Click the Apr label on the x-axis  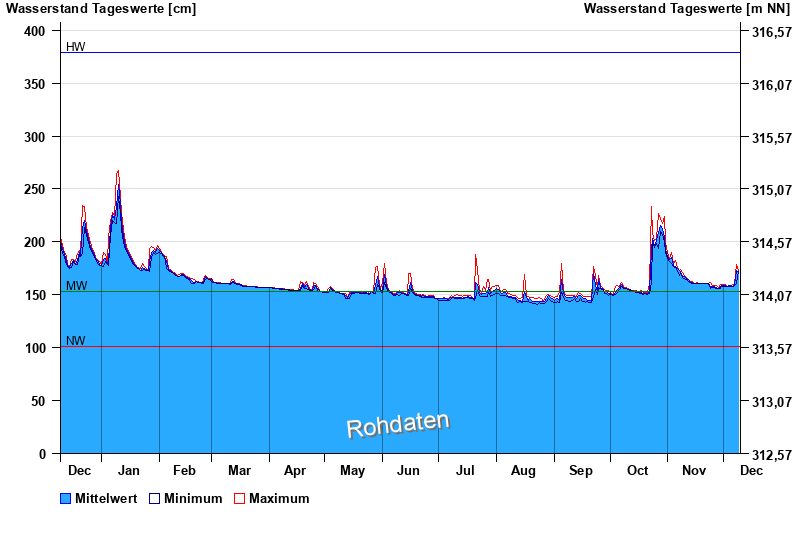295,470
